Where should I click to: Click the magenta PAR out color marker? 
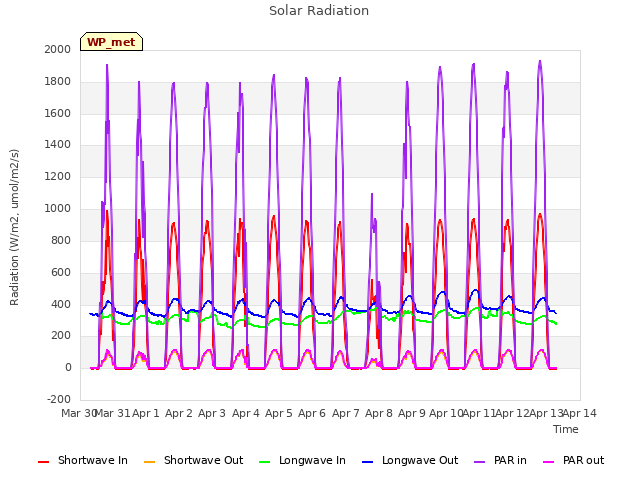(549, 462)
